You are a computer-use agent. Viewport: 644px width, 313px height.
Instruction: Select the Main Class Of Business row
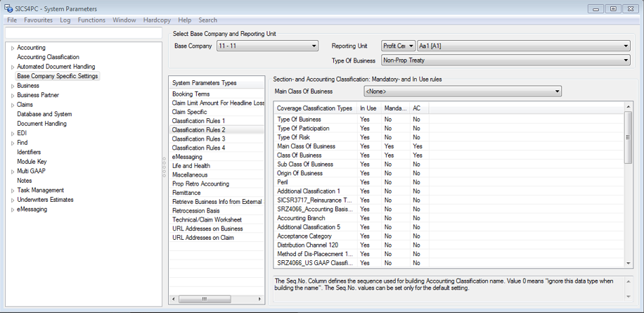306,146
